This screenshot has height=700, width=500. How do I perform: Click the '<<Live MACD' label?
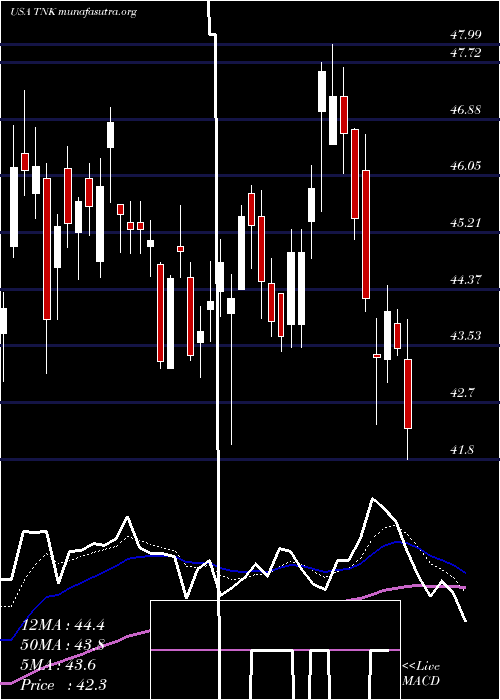pyautogui.click(x=421, y=673)
